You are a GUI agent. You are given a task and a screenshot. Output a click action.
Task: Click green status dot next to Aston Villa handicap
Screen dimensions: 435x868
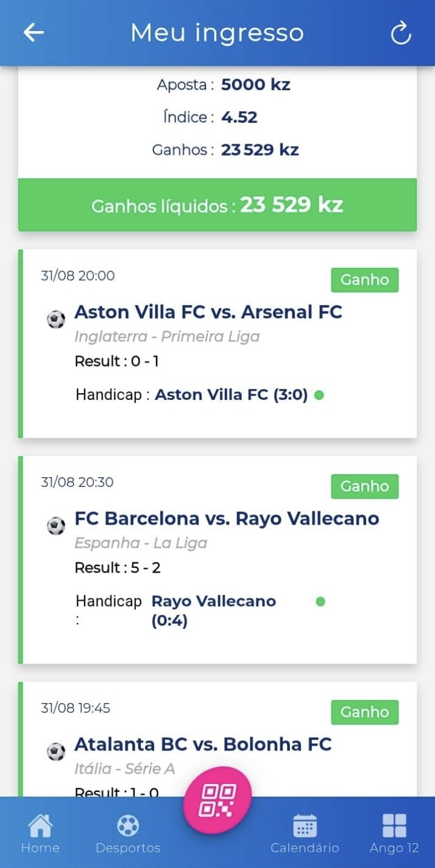pyautogui.click(x=319, y=395)
